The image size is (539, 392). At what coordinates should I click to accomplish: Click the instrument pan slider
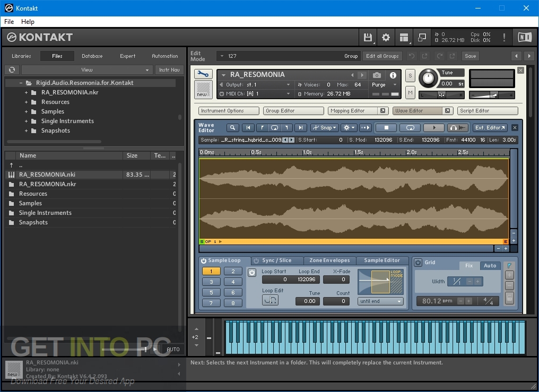(442, 95)
